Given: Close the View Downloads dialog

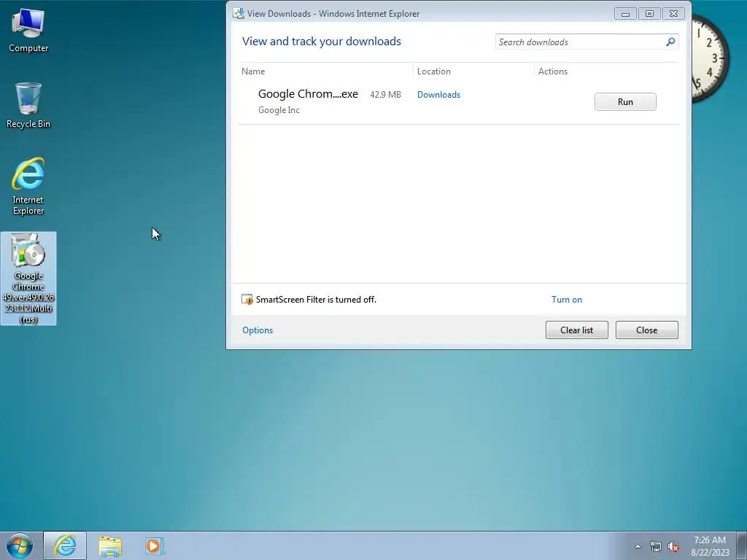Looking at the screenshot, I should click(x=646, y=330).
